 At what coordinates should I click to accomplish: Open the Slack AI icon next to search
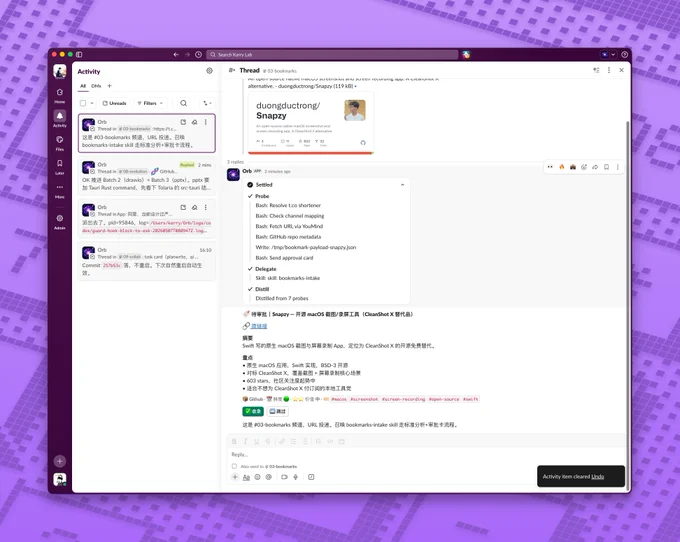click(x=466, y=55)
